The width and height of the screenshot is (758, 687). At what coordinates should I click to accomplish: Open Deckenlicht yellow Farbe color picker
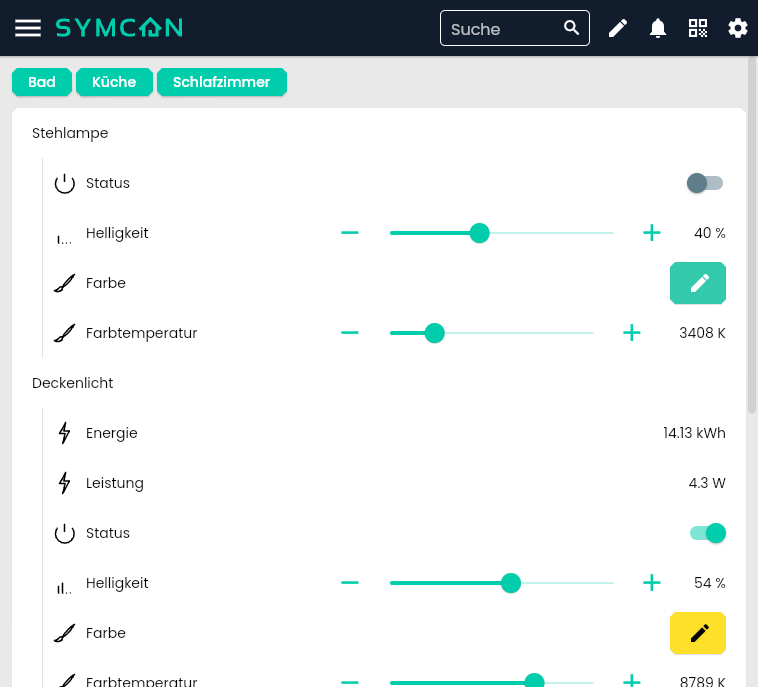698,633
